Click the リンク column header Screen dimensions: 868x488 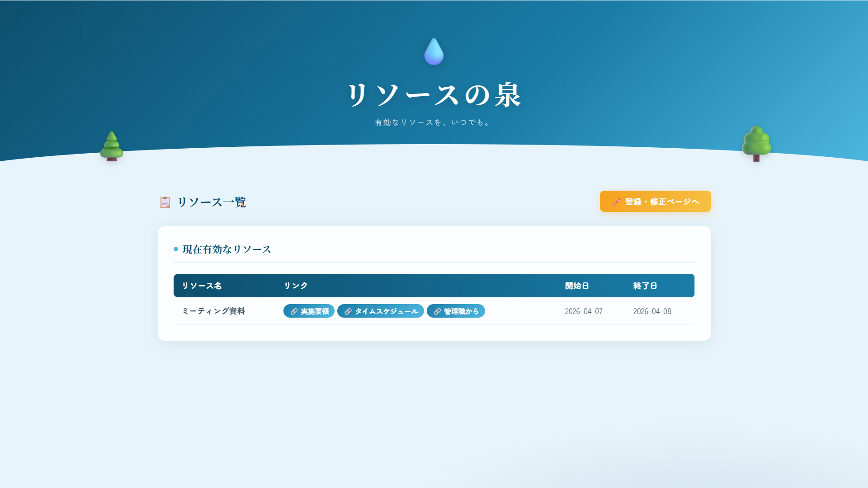pyautogui.click(x=296, y=286)
